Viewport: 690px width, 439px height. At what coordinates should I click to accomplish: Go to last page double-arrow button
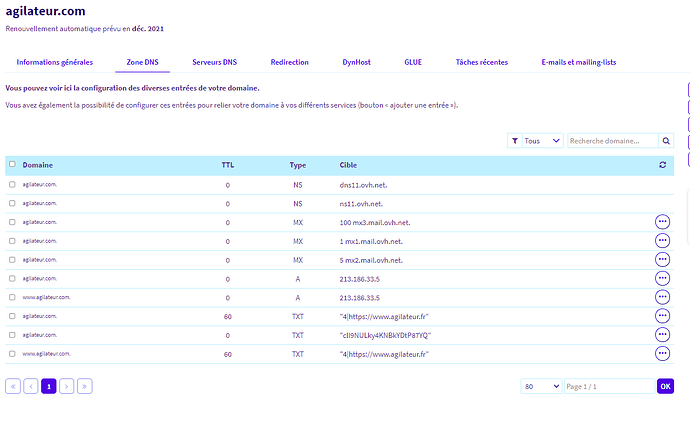pos(84,386)
